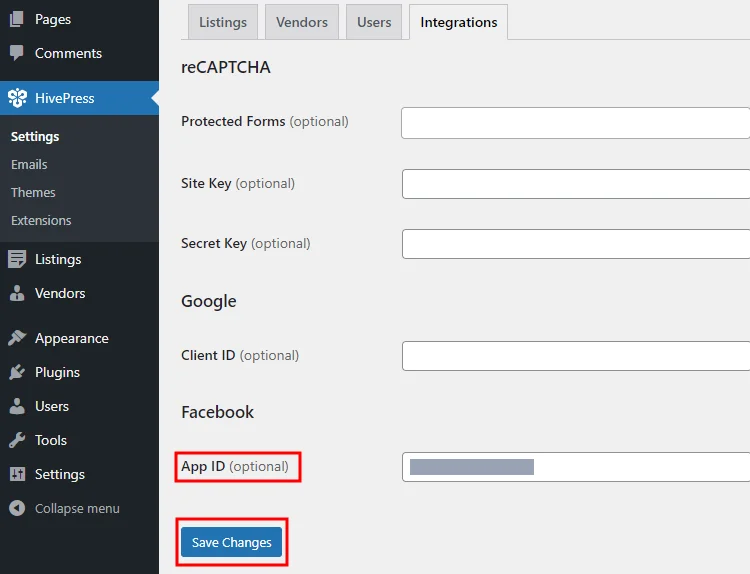The height and width of the screenshot is (574, 750).
Task: Switch to the Vendors tab
Action: point(302,22)
